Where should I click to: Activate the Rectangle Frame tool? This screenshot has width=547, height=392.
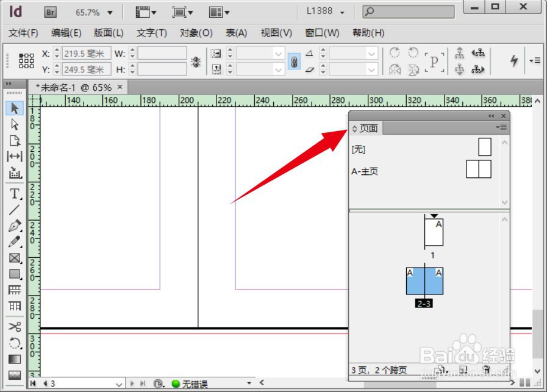(x=15, y=258)
